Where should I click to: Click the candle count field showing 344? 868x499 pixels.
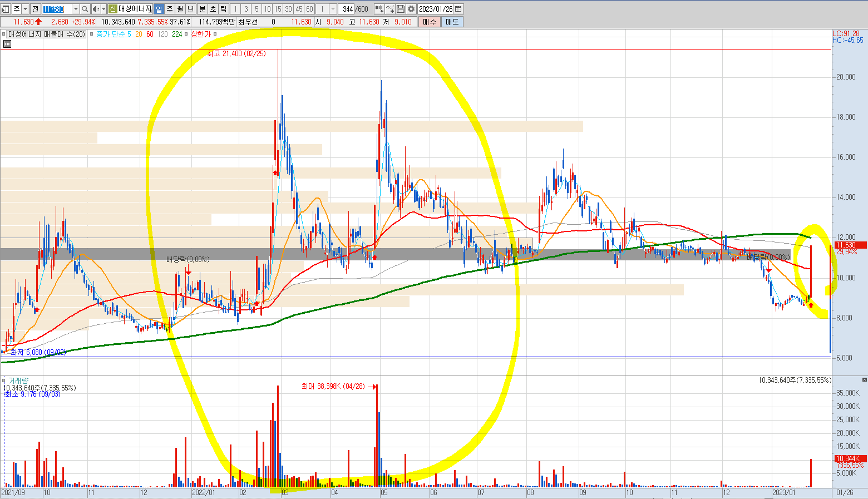click(347, 9)
